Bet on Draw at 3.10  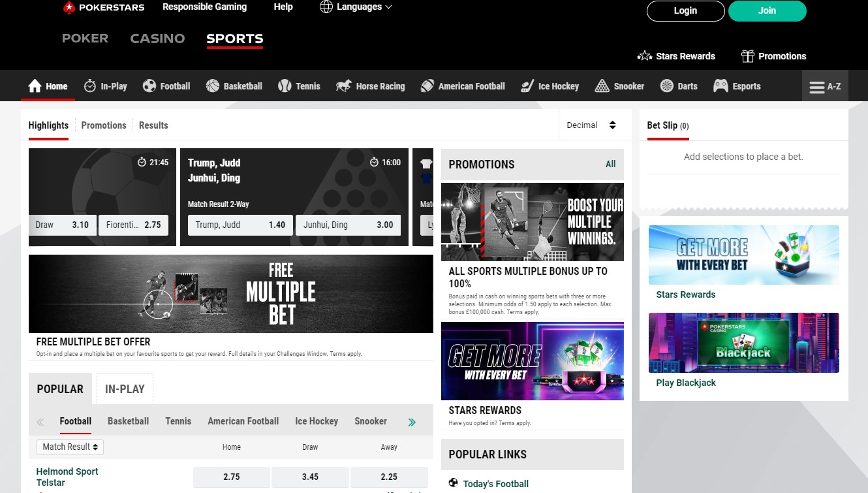click(x=63, y=225)
